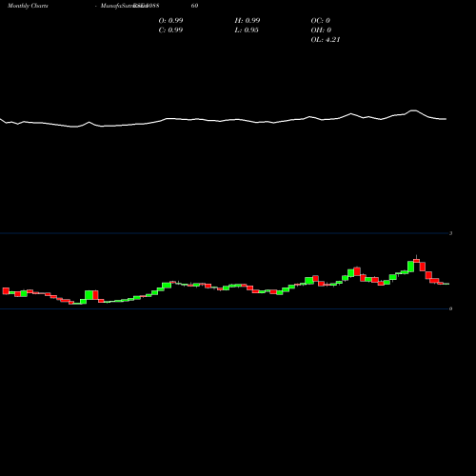Click the 'OL: 4.21' readout

[326, 39]
